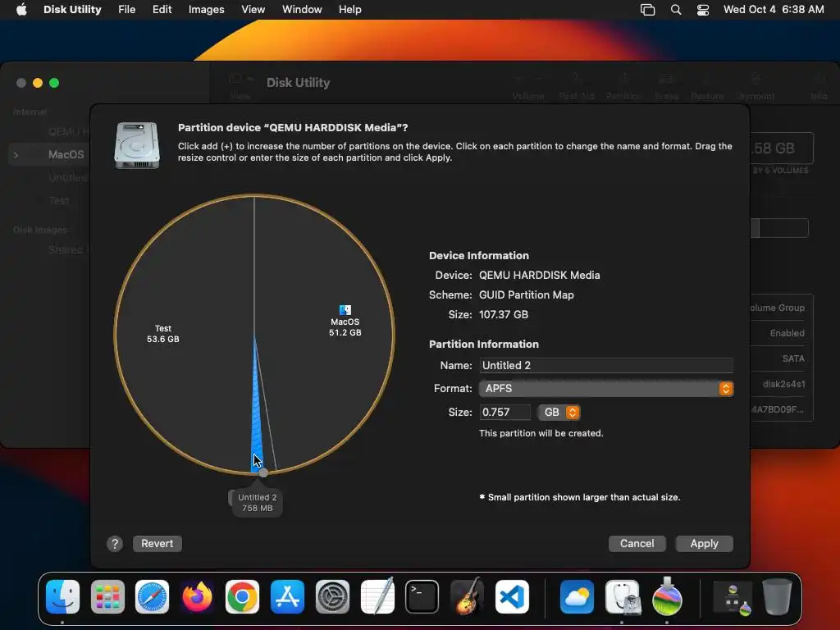Launch Safari from the Dock

[152, 597]
